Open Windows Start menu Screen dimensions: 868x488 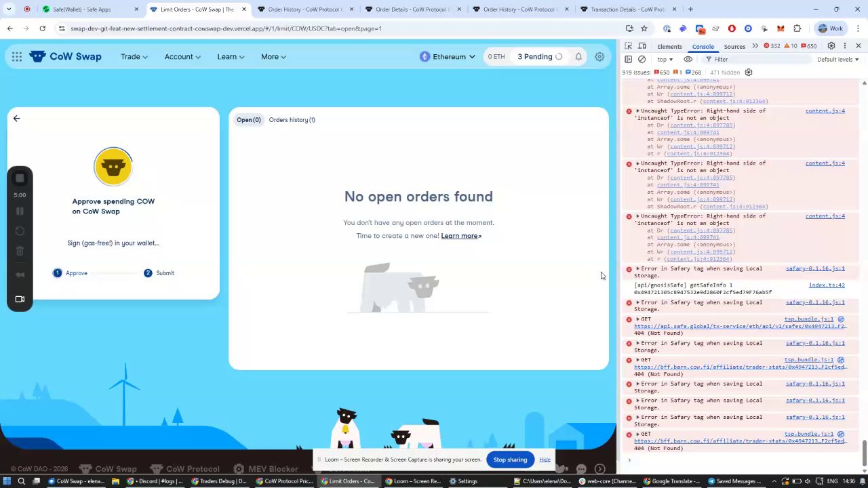click(7, 481)
